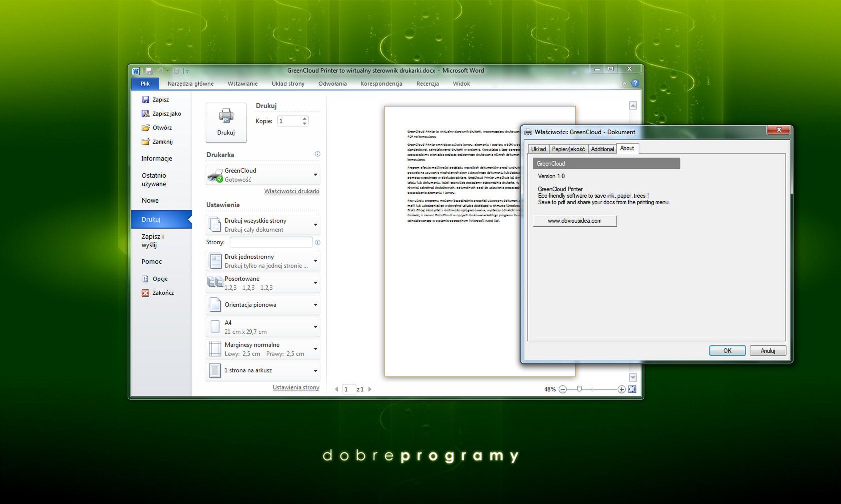Increase copies with the Kopie up arrow
This screenshot has width=841, height=504.
pos(304,119)
